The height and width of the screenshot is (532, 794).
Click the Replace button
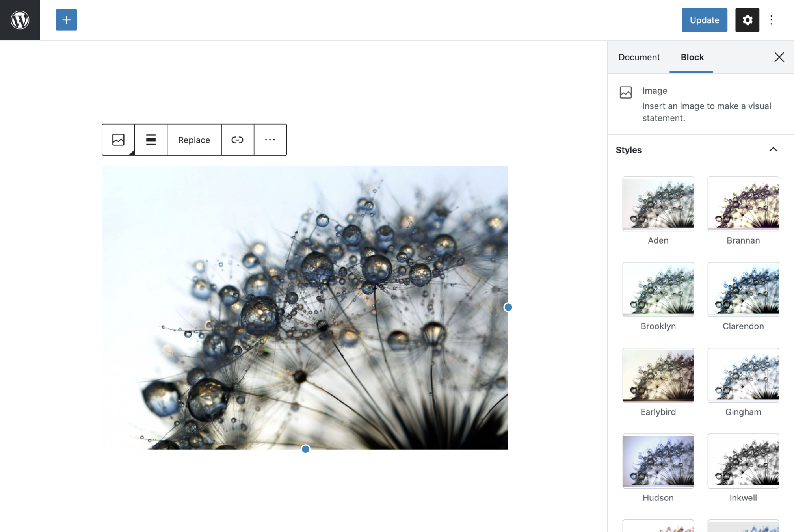(x=194, y=140)
